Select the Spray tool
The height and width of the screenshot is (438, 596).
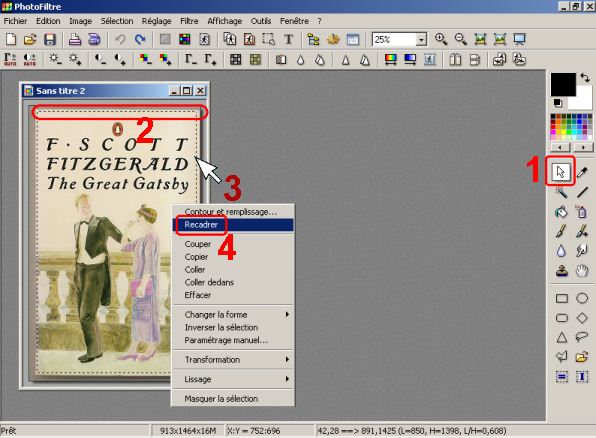(x=582, y=212)
